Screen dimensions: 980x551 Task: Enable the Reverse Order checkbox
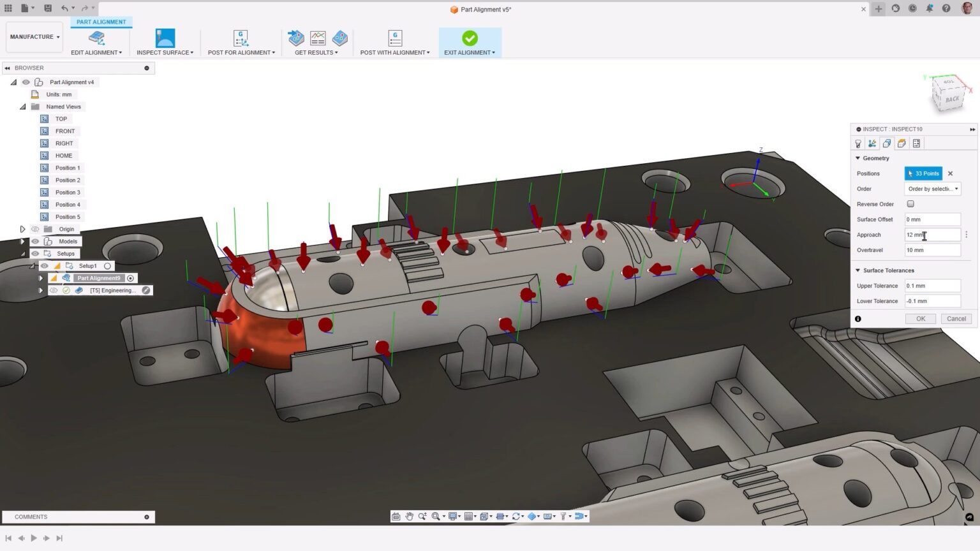click(x=910, y=203)
